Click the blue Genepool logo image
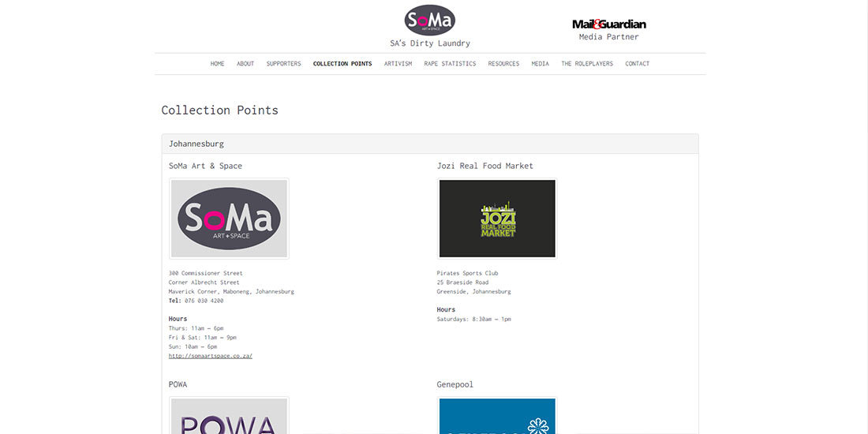The width and height of the screenshot is (868, 434). click(x=497, y=415)
